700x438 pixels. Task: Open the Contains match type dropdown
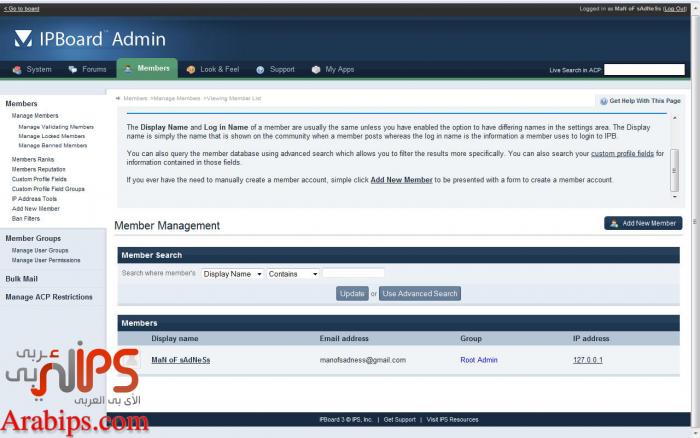[x=293, y=273]
